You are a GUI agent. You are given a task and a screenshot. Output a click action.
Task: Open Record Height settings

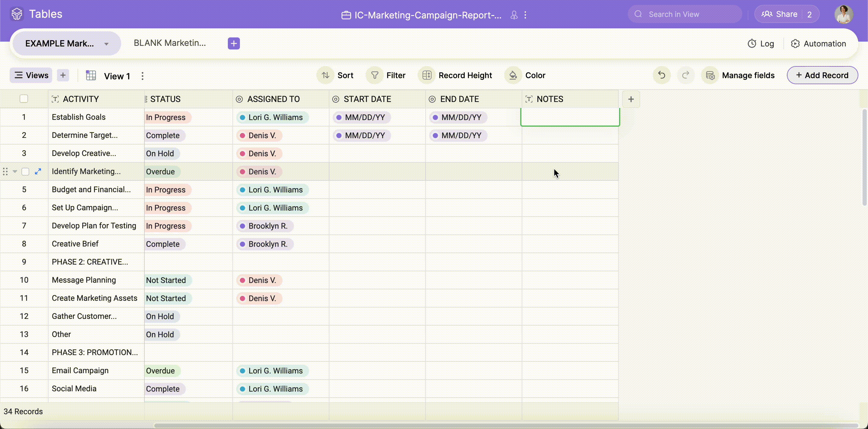coord(457,75)
